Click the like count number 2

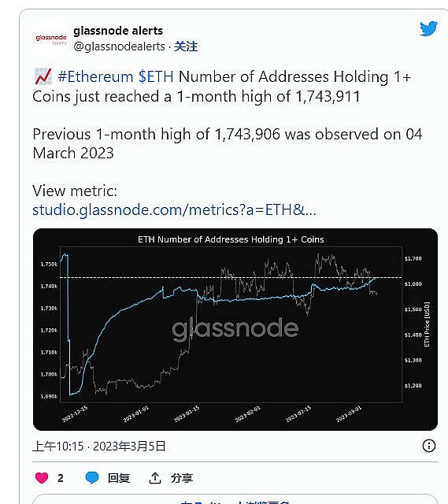61,478
